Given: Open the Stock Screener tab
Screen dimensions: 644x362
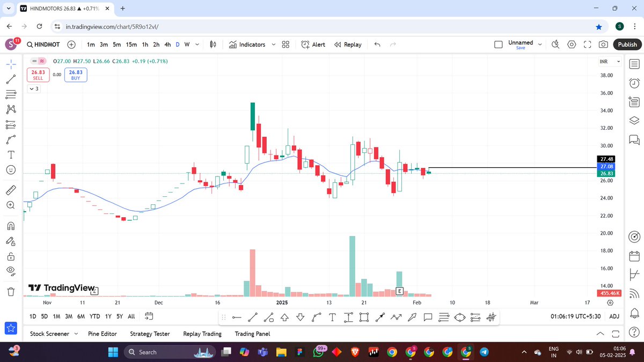Looking at the screenshot, I should 49,334.
